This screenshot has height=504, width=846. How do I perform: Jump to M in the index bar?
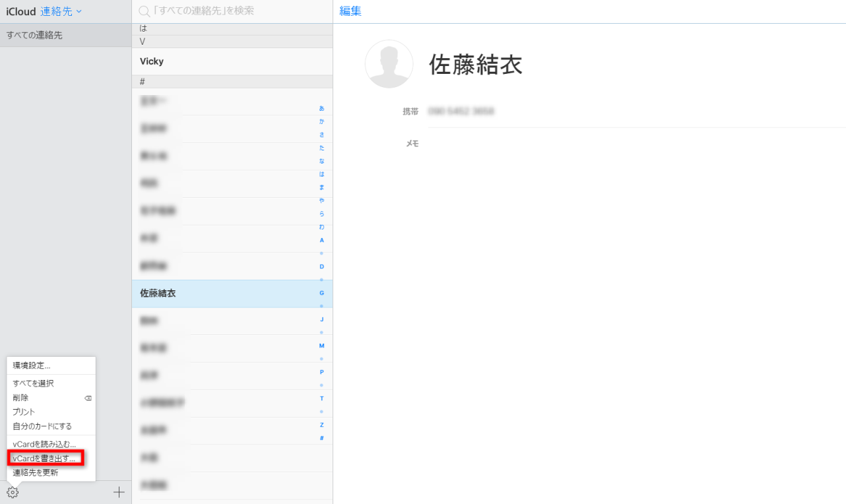click(x=321, y=346)
